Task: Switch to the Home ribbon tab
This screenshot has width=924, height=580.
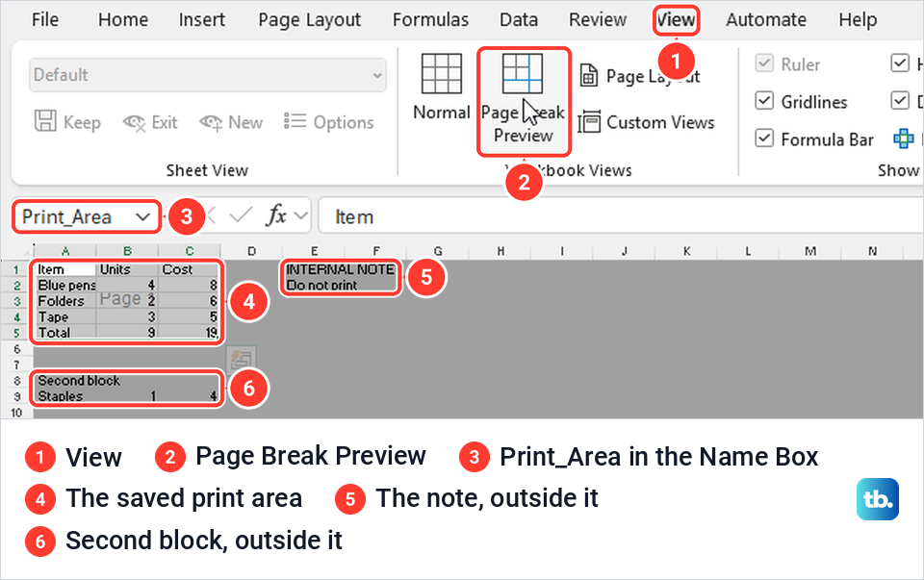Action: click(122, 19)
